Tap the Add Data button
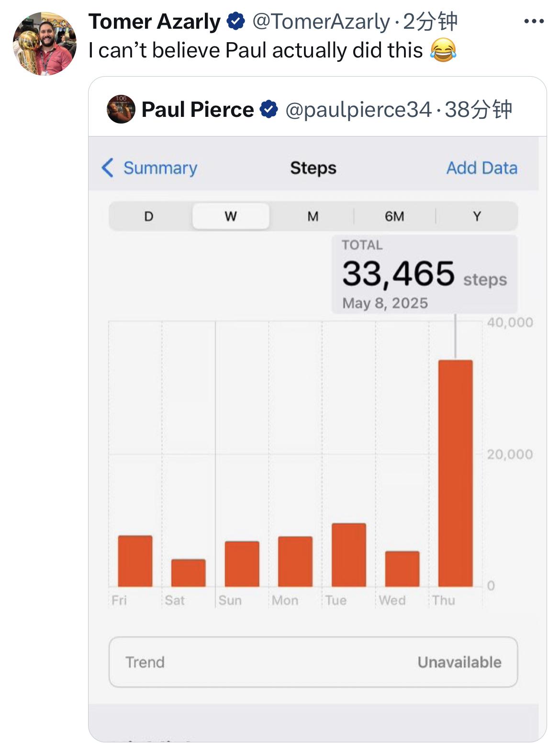 (482, 168)
